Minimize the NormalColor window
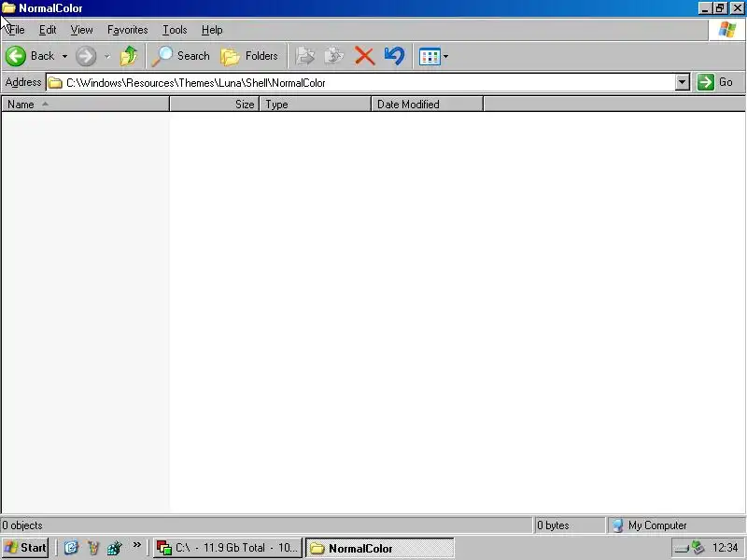Screen dimensions: 747x560 [x=705, y=8]
